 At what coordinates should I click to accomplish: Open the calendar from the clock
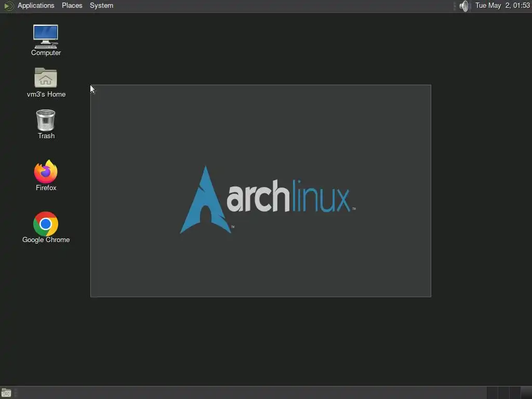tap(502, 6)
